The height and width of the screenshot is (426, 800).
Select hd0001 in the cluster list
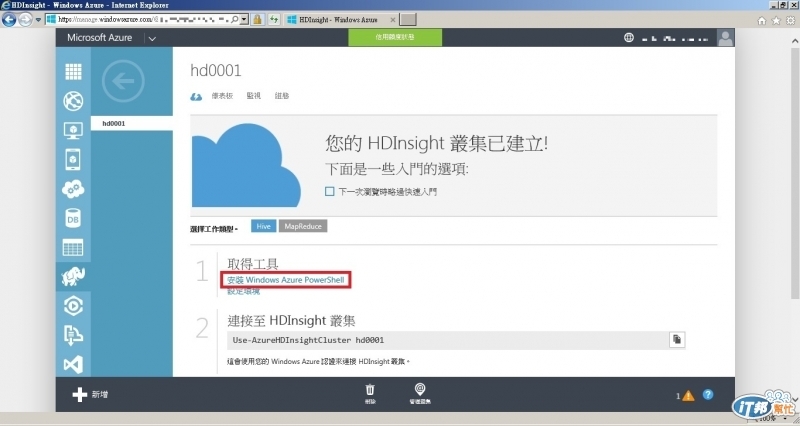pyautogui.click(x=132, y=123)
